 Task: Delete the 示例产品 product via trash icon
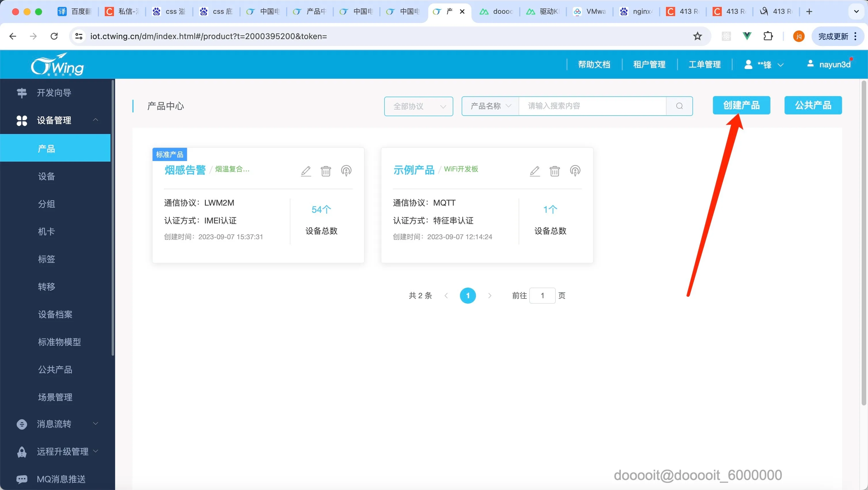click(x=555, y=171)
